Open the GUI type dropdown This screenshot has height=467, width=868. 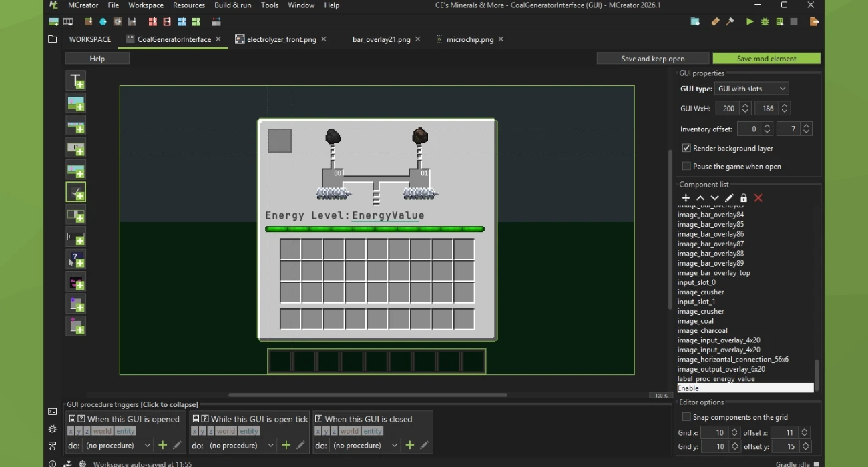click(751, 89)
